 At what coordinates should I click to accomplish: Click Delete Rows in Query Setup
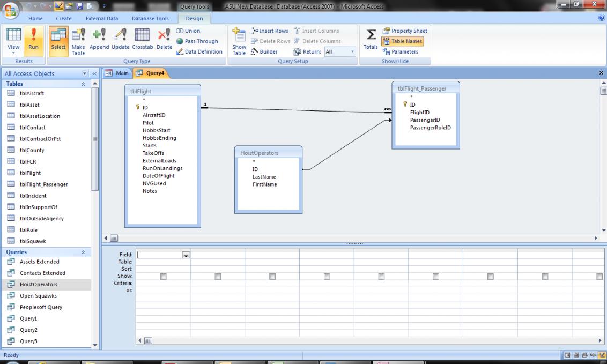pos(270,41)
